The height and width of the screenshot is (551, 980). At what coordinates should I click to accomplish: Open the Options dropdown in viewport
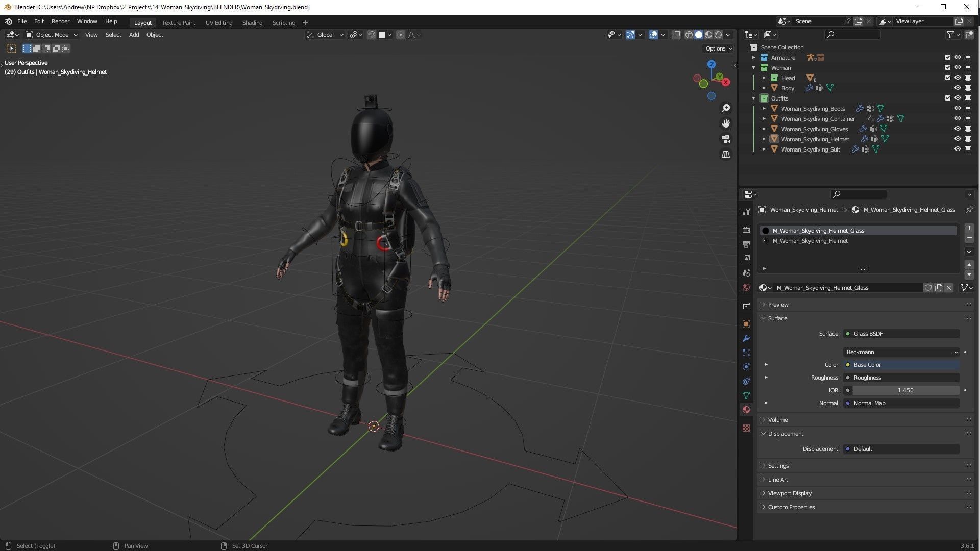[x=719, y=48]
